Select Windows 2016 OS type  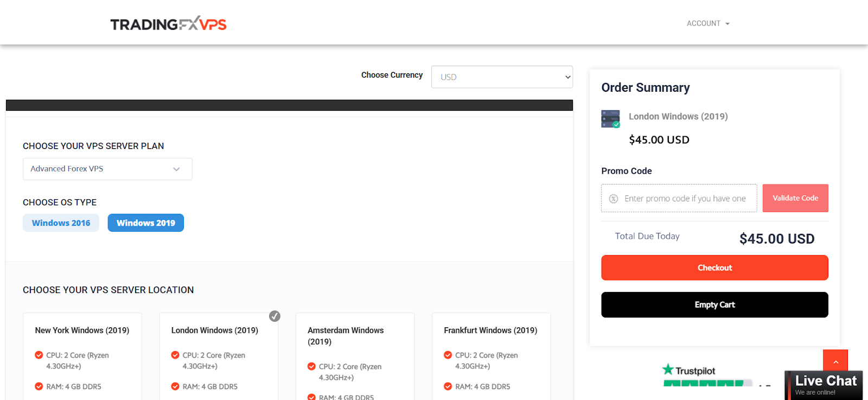[61, 223]
